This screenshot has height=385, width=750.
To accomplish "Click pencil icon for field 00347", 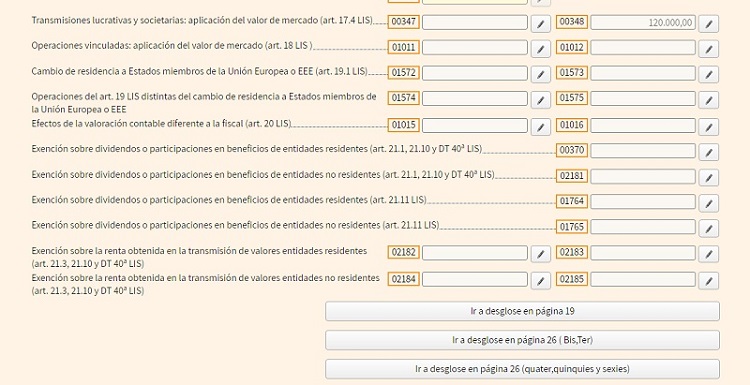I will 540,23.
